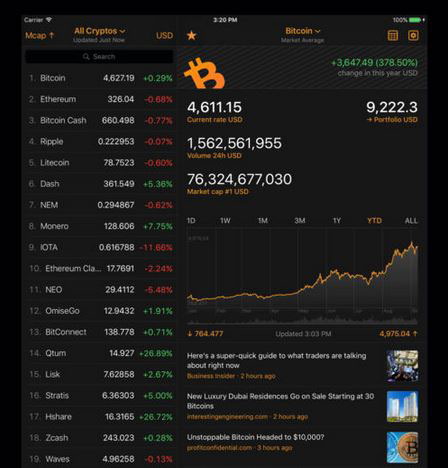
Task: Open the Dubai Residences article thumbnail
Action: pos(403,407)
